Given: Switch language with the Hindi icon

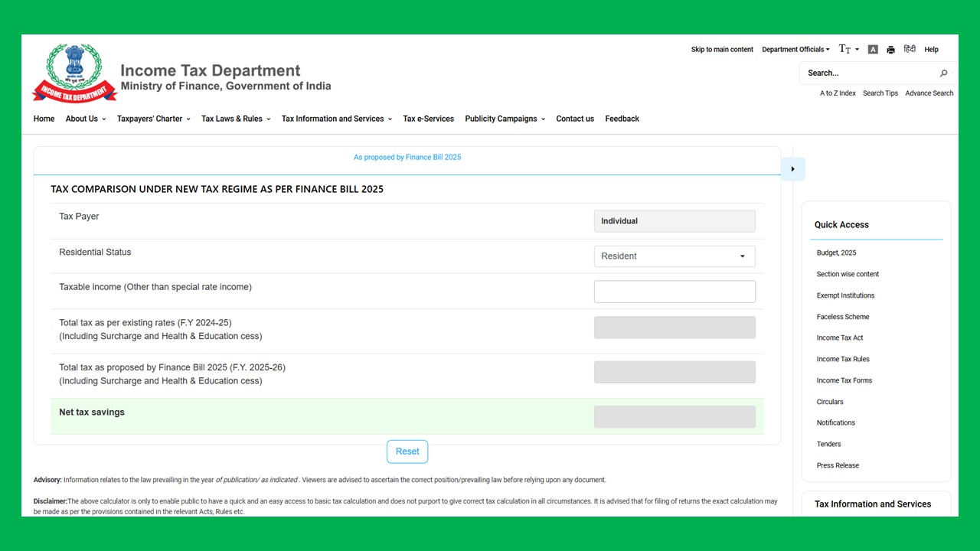Looking at the screenshot, I should 910,49.
